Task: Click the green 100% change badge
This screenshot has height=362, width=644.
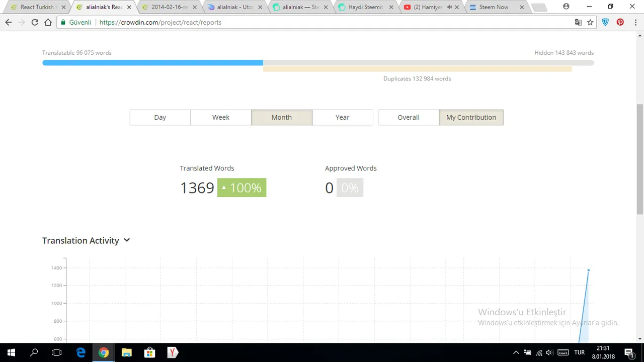Action: point(242,188)
